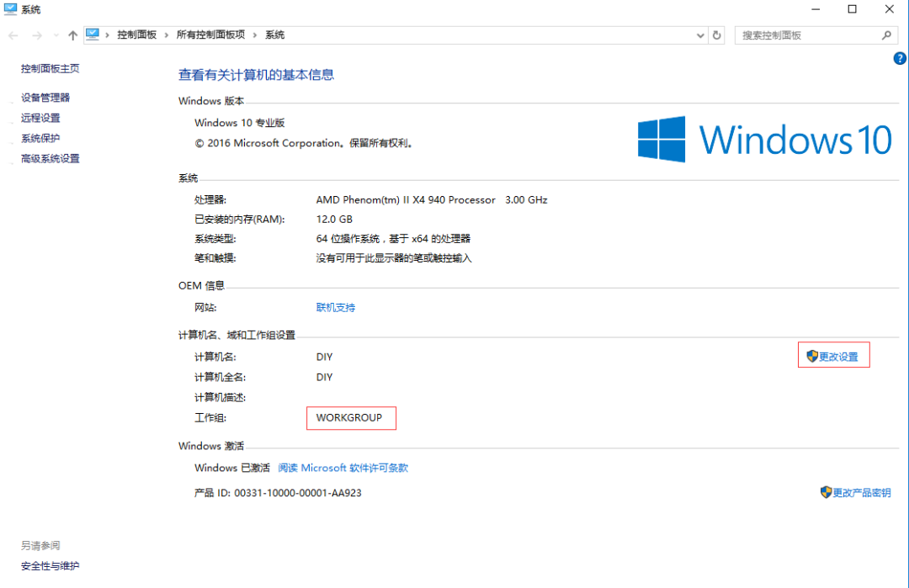Click the up navigation arrow
Screen dimensions: 909x588
(x=72, y=34)
